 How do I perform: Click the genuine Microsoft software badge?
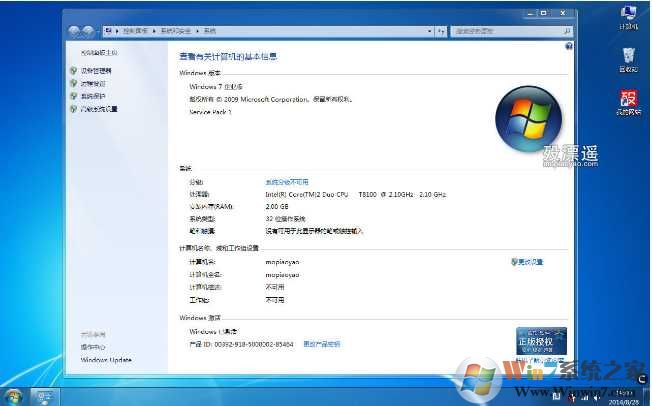click(x=541, y=342)
